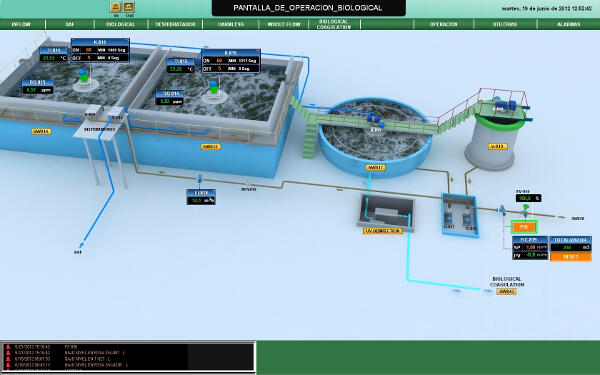The image size is (600, 375).
Task: Select the aerator motor in the second basin
Action: click(214, 86)
